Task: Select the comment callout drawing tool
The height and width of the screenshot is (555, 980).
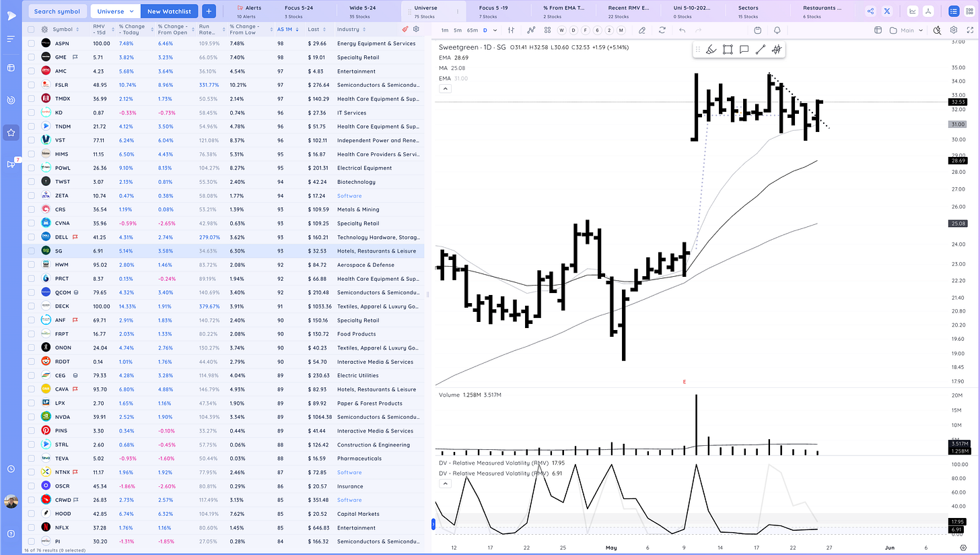Action: [x=744, y=49]
